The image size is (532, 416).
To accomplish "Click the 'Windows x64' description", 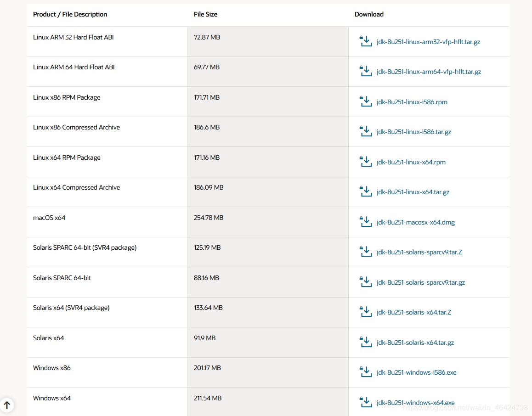I will tap(52, 399).
